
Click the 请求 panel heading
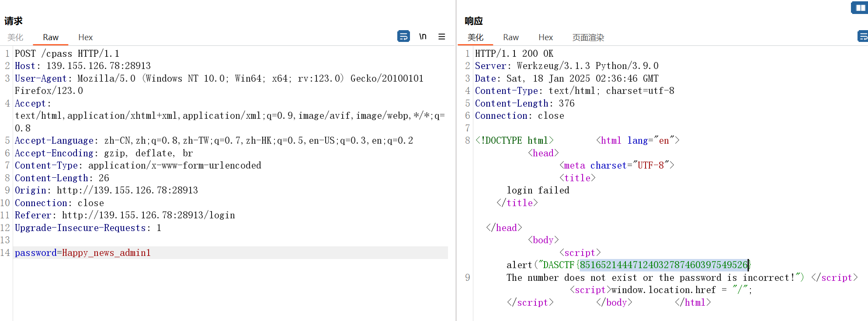(x=14, y=21)
